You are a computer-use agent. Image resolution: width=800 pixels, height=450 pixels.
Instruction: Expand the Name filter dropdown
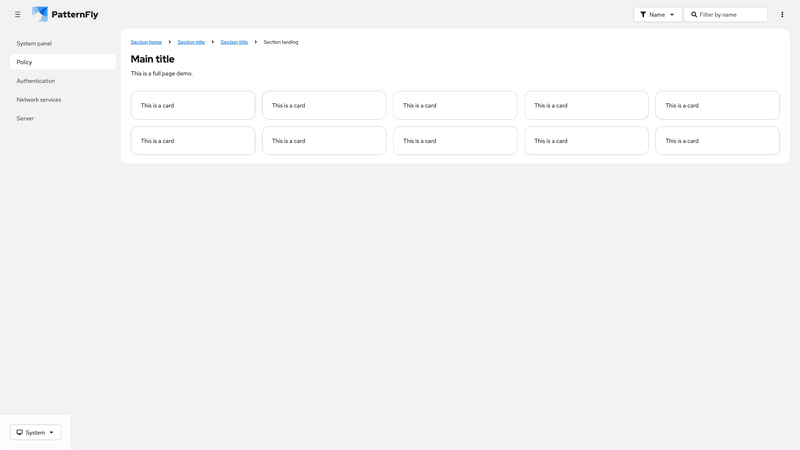[x=657, y=15]
